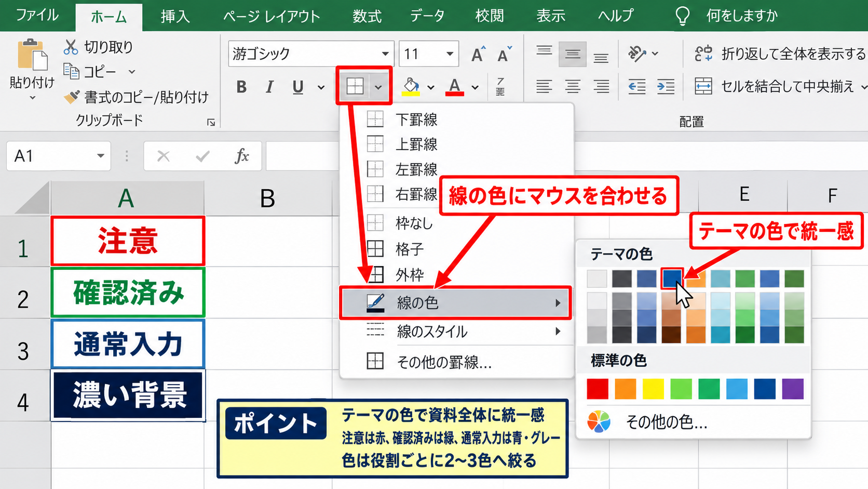Click the increase indent icon
The width and height of the screenshot is (868, 489).
click(666, 86)
